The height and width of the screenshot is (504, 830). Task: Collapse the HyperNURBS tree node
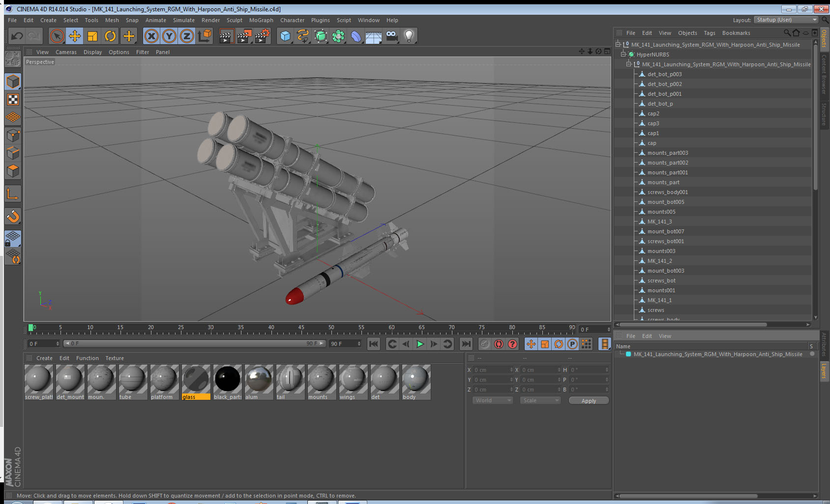(x=623, y=55)
